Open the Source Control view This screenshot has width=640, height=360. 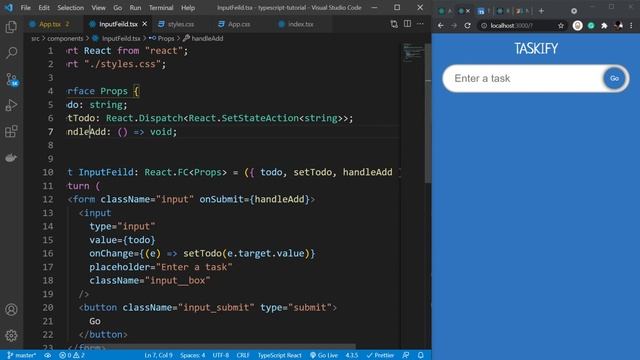[11, 79]
